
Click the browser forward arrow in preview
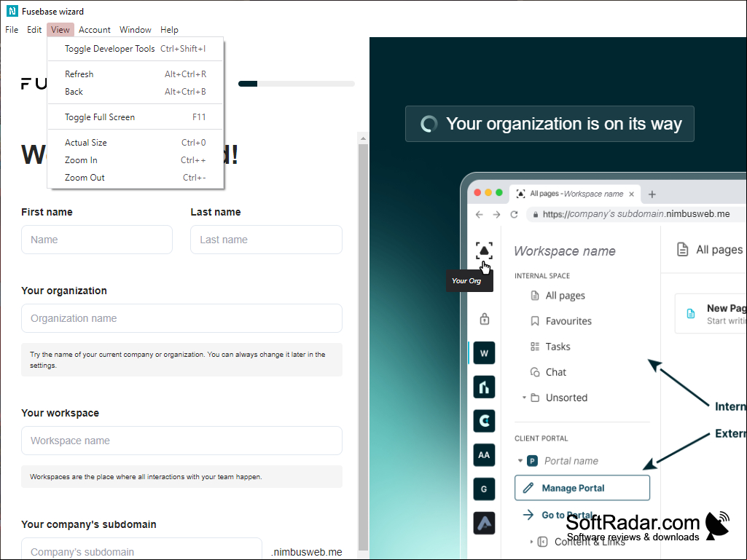tap(496, 215)
